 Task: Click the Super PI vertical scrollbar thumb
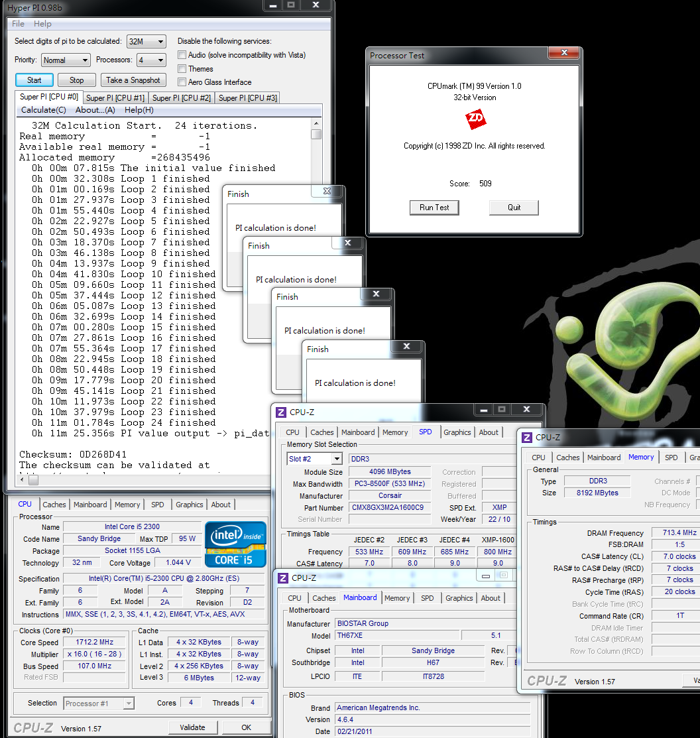click(316, 134)
